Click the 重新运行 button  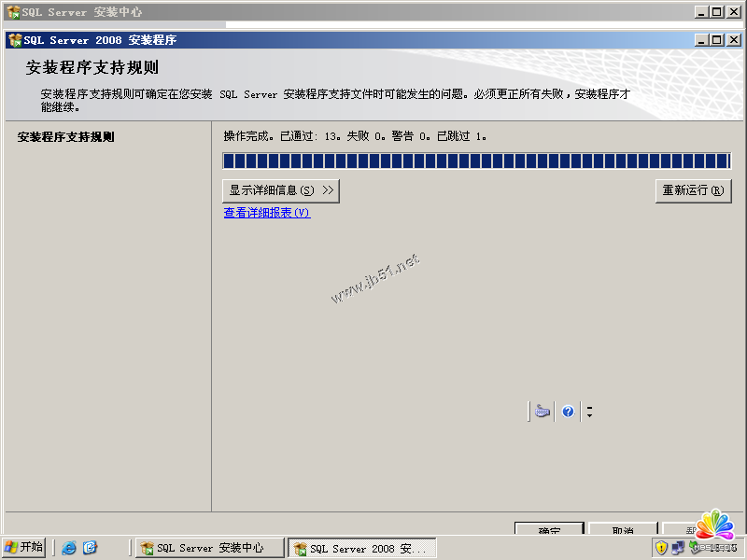pyautogui.click(x=693, y=190)
